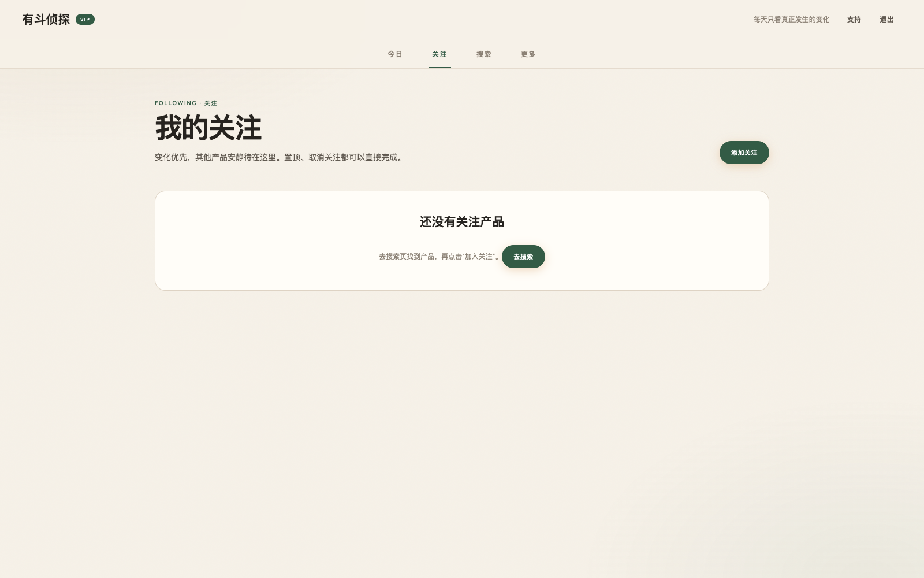Viewport: 924px width, 578px height.
Task: Click the 还没有关注产品 heading
Action: [462, 222]
